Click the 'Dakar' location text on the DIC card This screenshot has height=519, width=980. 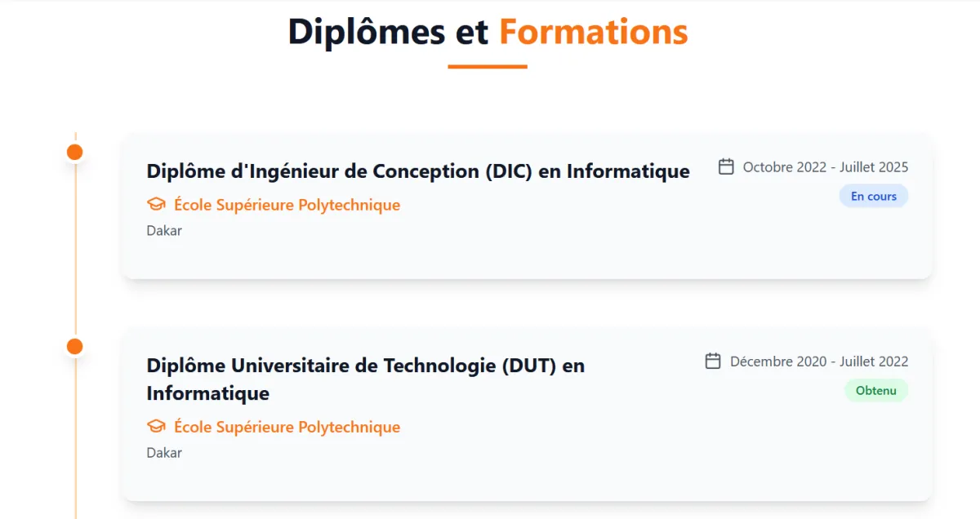tap(164, 230)
